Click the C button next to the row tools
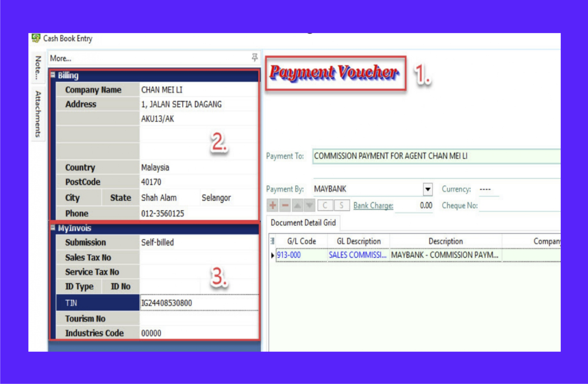 coord(325,205)
